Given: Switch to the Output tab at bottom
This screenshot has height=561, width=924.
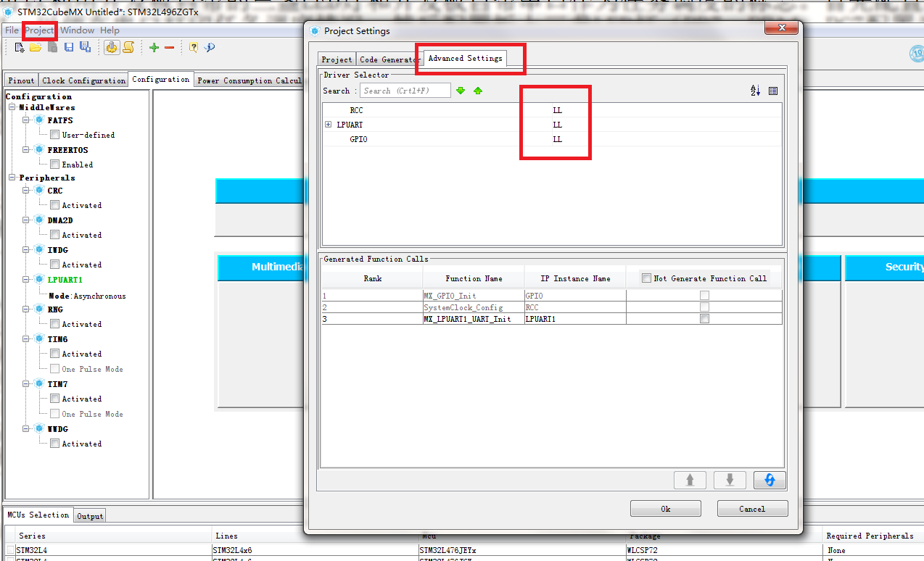Looking at the screenshot, I should (91, 516).
